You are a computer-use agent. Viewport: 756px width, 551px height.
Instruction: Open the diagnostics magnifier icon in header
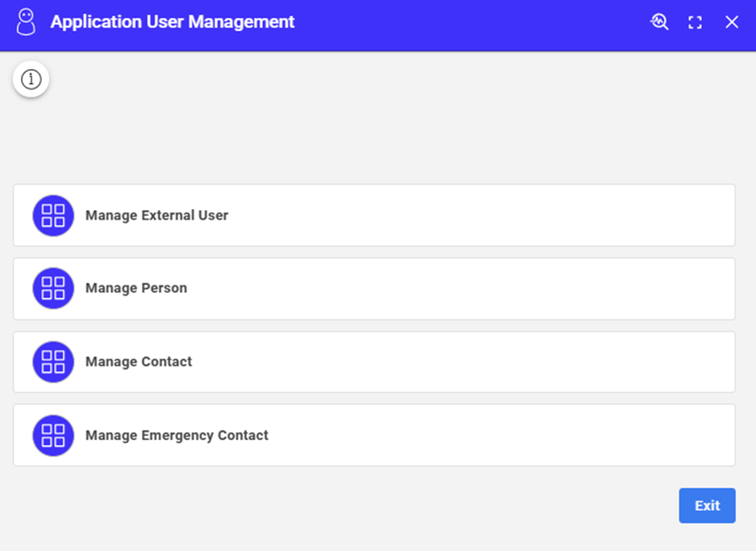[659, 22]
